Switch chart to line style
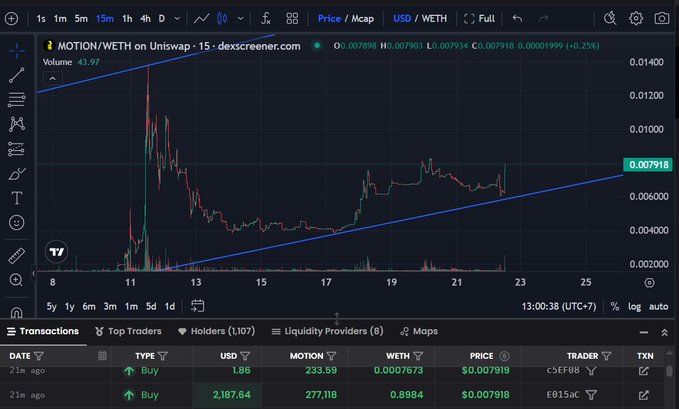Viewport: 679px width, 409px height. click(x=201, y=19)
